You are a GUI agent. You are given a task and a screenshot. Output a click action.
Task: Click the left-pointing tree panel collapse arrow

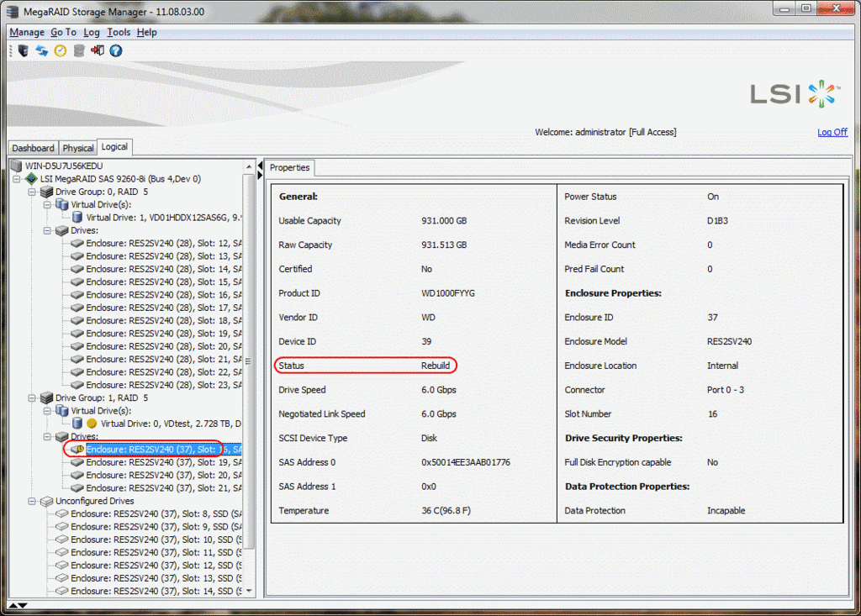click(x=261, y=166)
